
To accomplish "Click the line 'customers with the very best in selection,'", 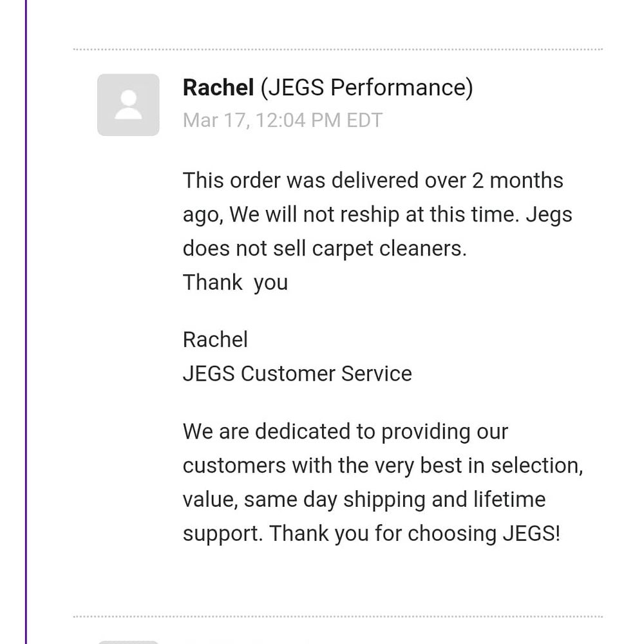I will click(x=383, y=465).
